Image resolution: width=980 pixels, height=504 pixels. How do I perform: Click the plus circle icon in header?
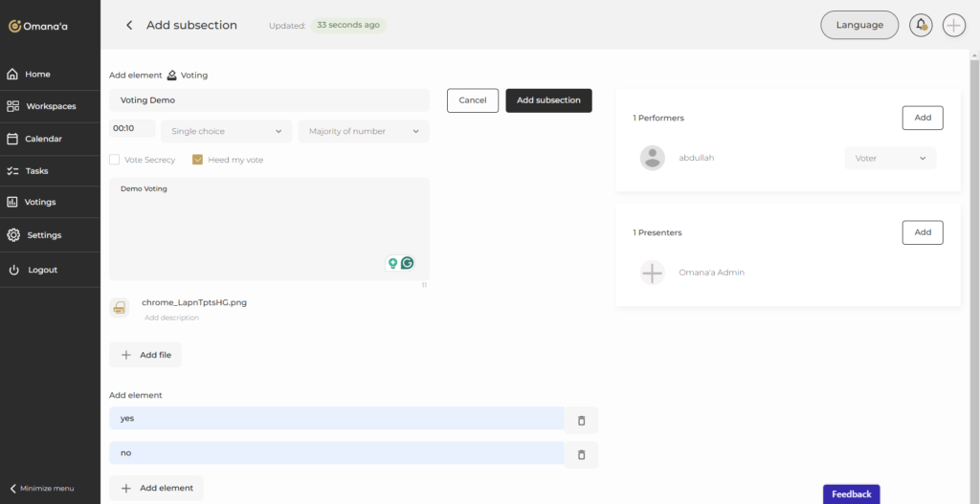coord(953,26)
